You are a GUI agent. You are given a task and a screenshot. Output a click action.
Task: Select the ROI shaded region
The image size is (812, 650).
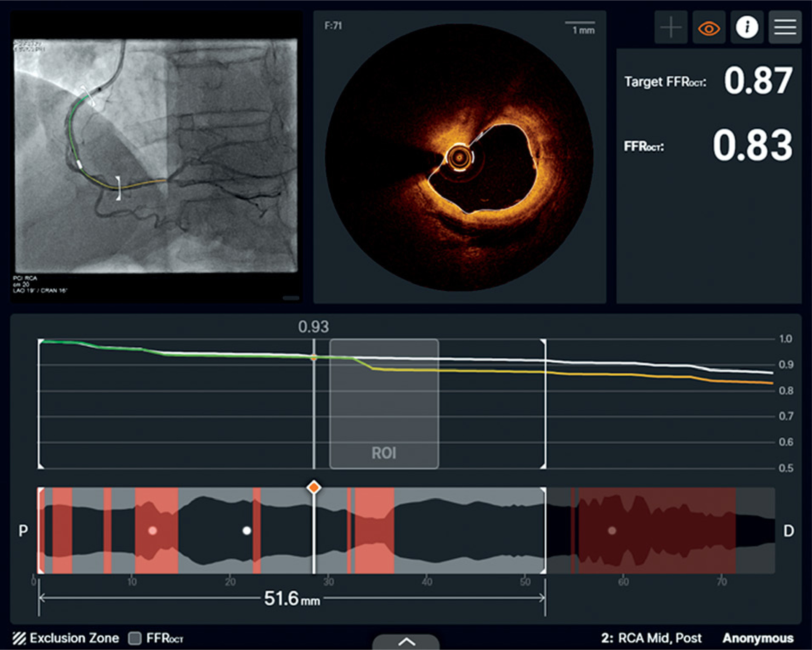[x=384, y=404]
